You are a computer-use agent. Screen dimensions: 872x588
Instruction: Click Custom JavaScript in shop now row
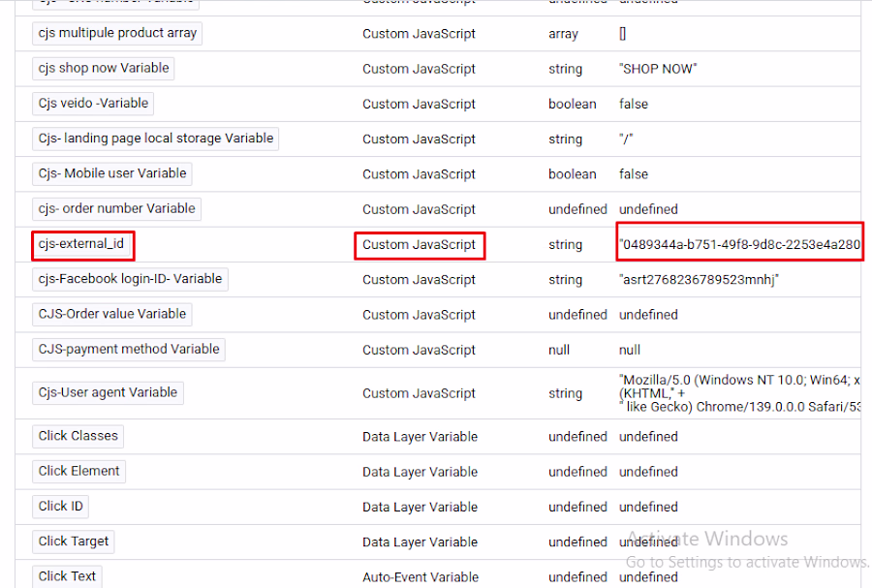click(419, 69)
